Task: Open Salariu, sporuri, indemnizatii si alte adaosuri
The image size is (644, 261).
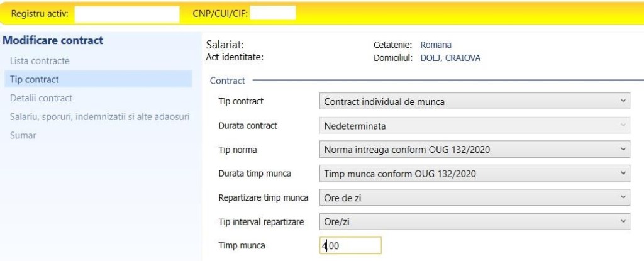Action: point(99,116)
